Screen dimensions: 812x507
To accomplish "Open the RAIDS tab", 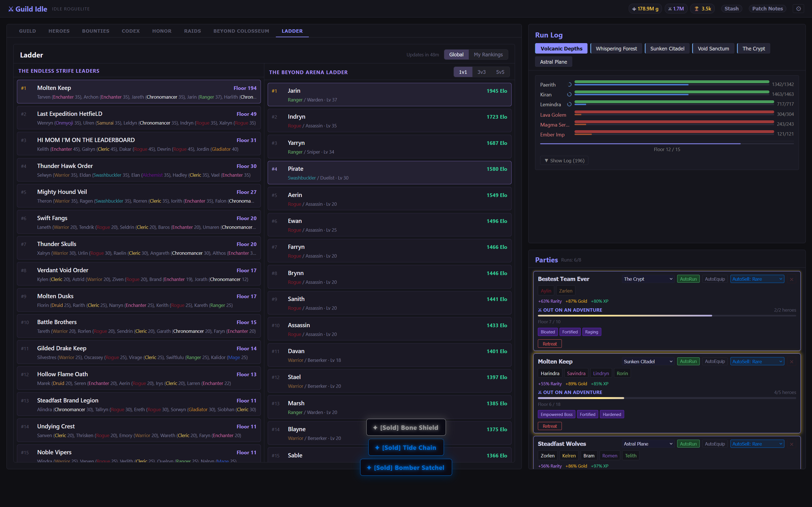I will tap(192, 31).
